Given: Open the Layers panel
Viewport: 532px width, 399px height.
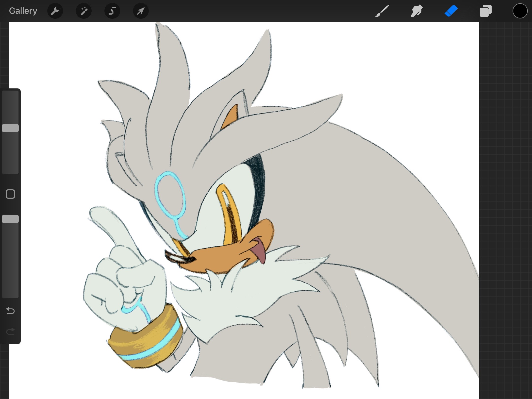Looking at the screenshot, I should coord(486,11).
